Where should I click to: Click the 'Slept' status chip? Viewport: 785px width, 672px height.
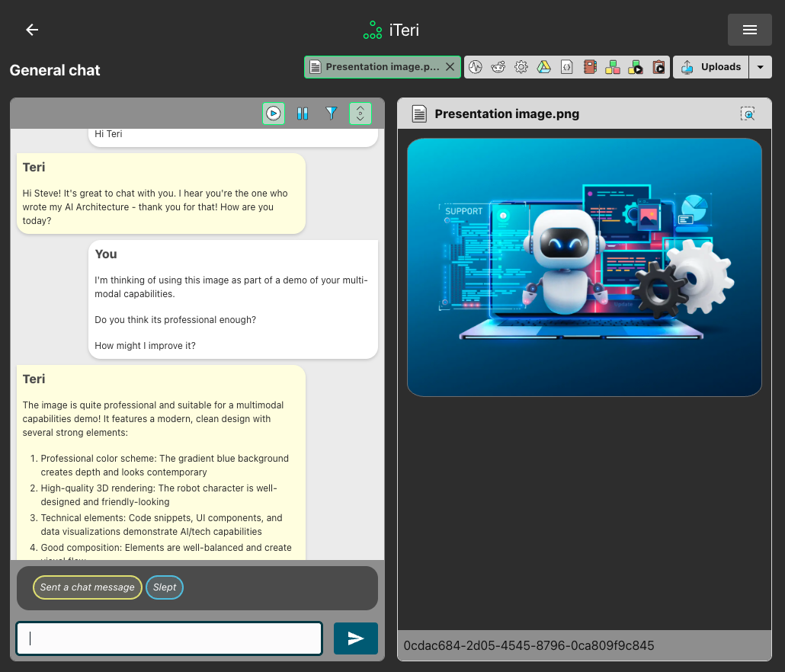pos(165,587)
